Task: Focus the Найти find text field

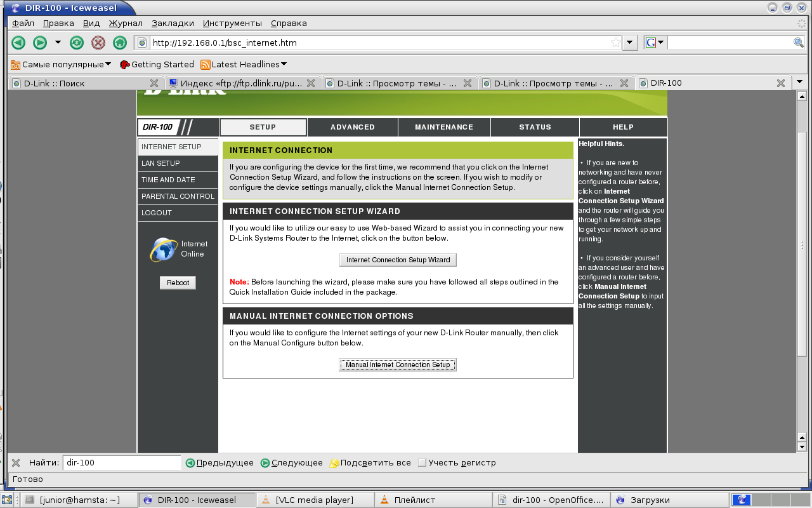Action: point(122,463)
